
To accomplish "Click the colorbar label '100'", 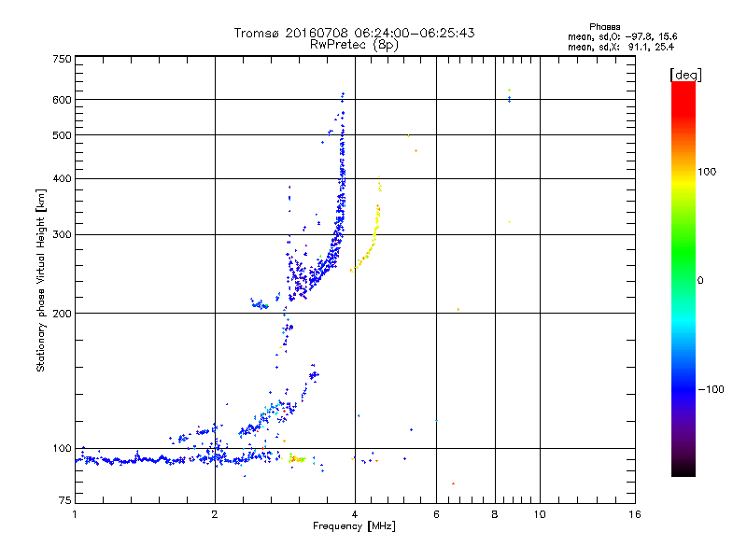I will tap(707, 172).
